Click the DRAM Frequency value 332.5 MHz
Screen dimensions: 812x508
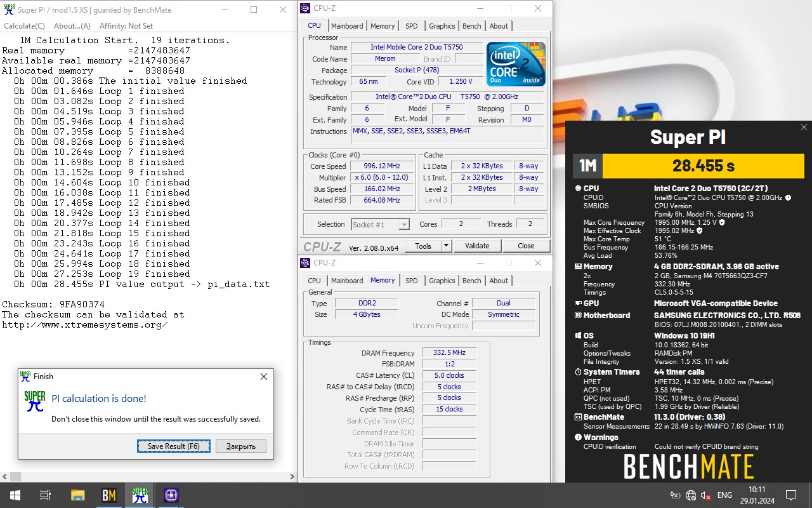(449, 353)
